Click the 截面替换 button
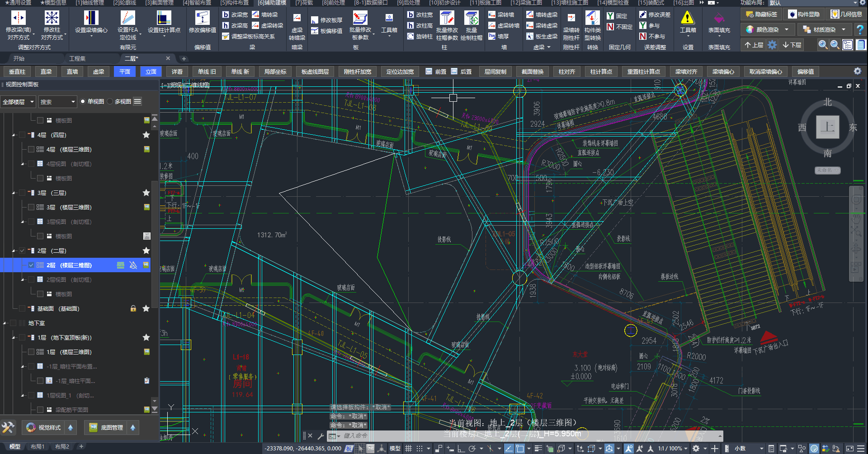868x454 pixels. point(533,71)
